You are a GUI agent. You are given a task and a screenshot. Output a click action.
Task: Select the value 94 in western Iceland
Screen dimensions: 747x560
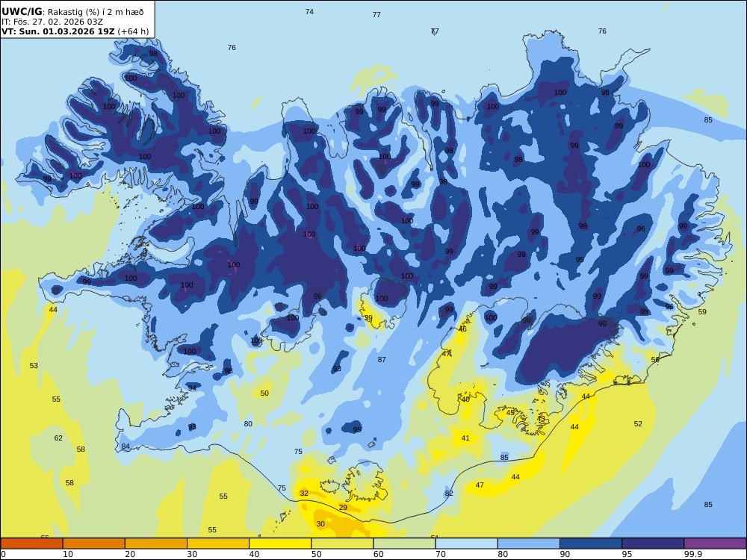[x=192, y=388]
